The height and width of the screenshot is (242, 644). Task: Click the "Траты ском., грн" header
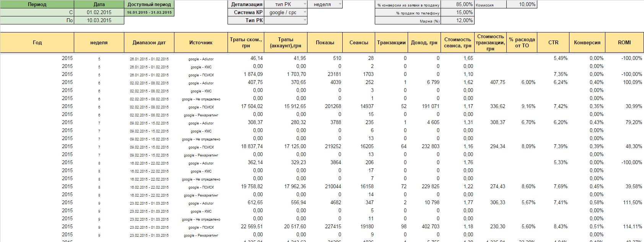(x=246, y=42)
